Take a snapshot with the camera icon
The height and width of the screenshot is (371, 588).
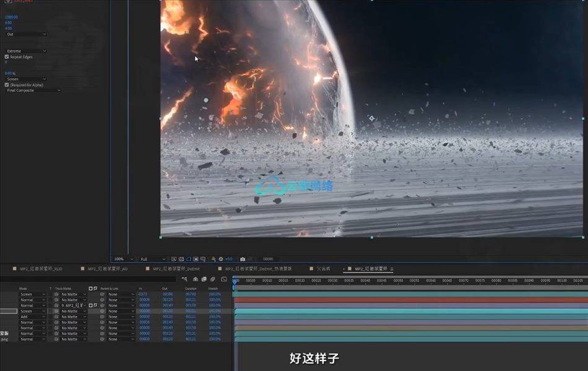tap(243, 260)
